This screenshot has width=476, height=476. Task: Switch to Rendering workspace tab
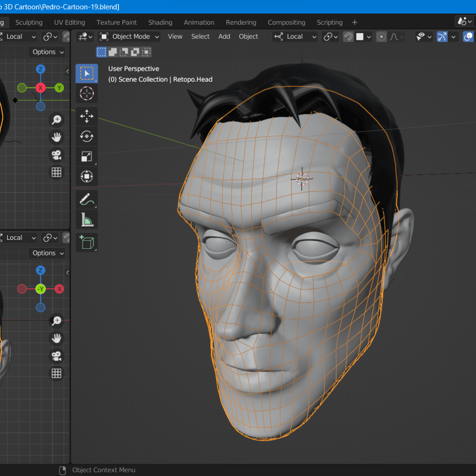[x=241, y=22]
